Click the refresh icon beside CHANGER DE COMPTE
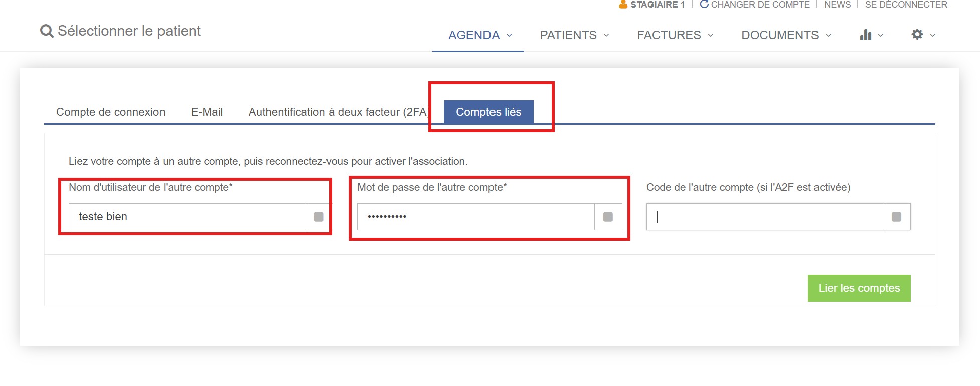980x386 pixels. (x=704, y=5)
